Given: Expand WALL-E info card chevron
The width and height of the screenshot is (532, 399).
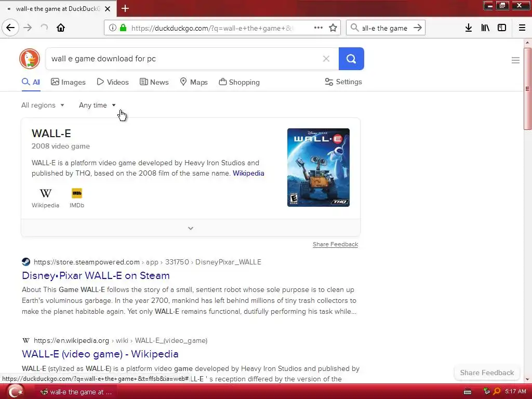Looking at the screenshot, I should [x=191, y=228].
